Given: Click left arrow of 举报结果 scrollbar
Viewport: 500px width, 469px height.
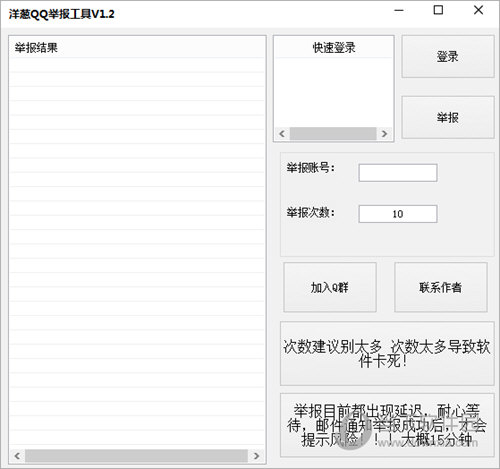Looking at the screenshot, I should (x=17, y=456).
